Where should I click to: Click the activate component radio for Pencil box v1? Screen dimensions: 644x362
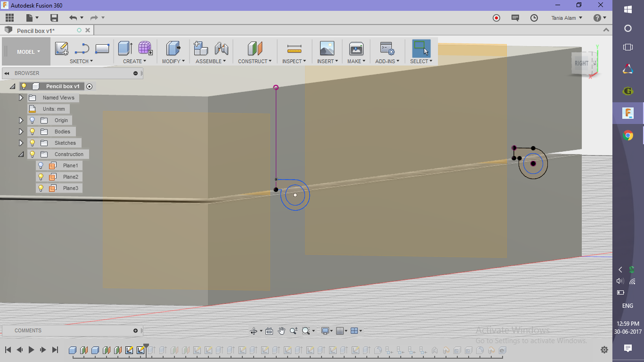click(x=89, y=86)
